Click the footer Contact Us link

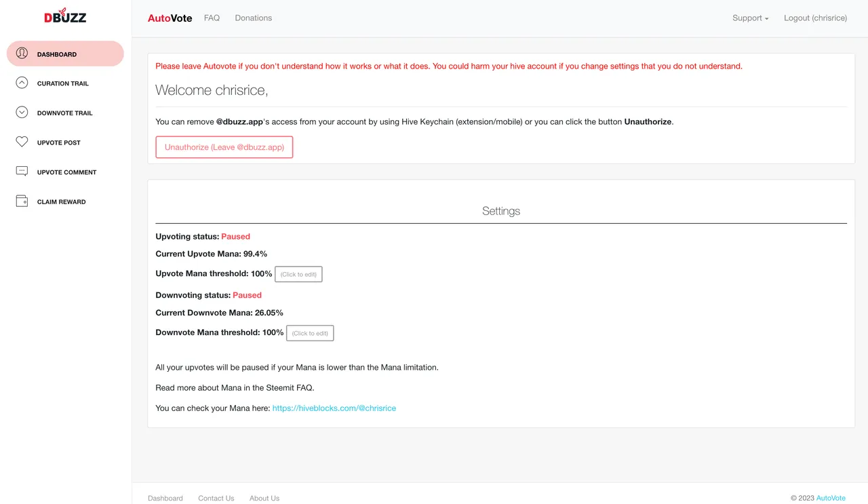216,498
